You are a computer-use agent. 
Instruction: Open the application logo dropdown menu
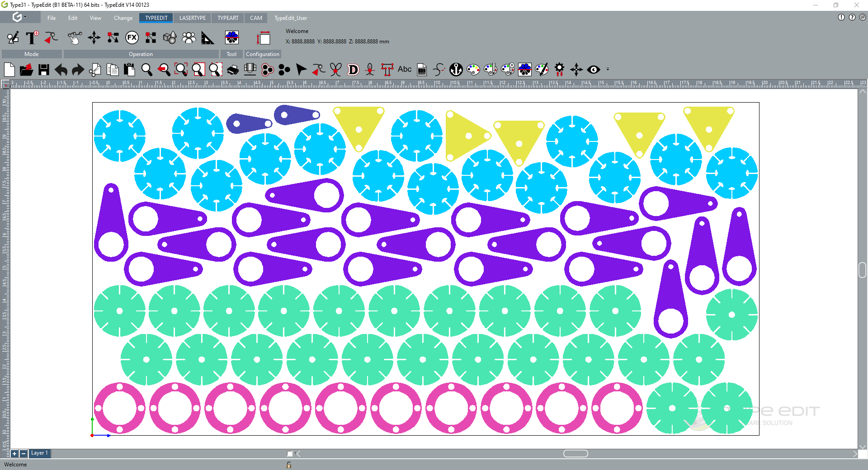point(19,18)
